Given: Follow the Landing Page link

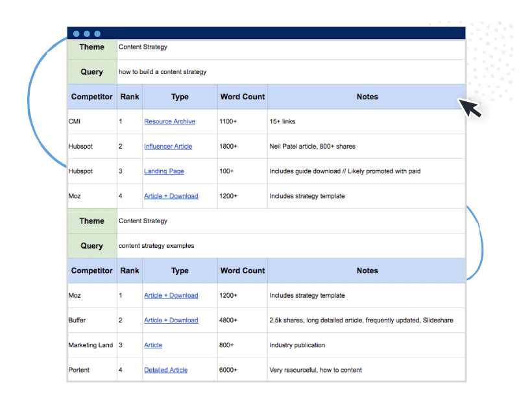Looking at the screenshot, I should tap(164, 171).
